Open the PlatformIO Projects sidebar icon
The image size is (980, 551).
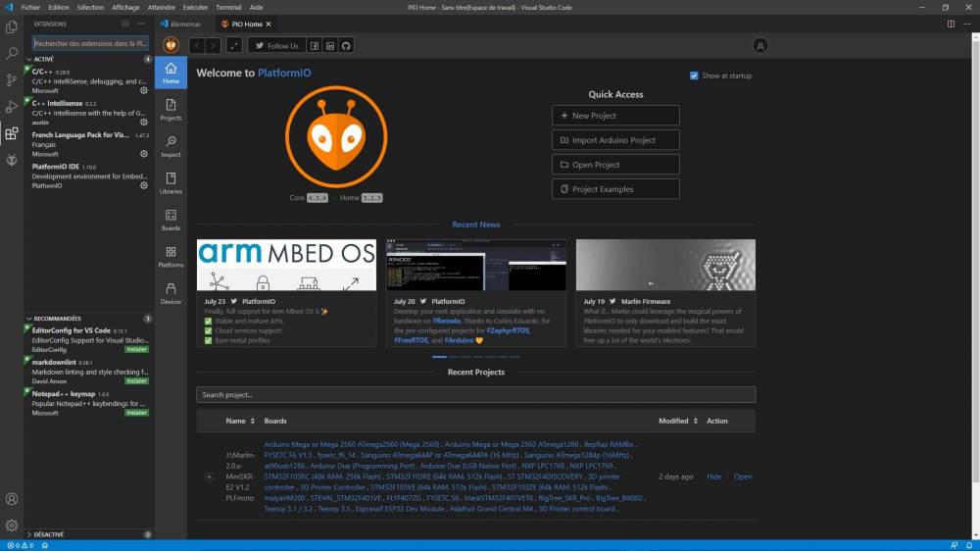[171, 110]
